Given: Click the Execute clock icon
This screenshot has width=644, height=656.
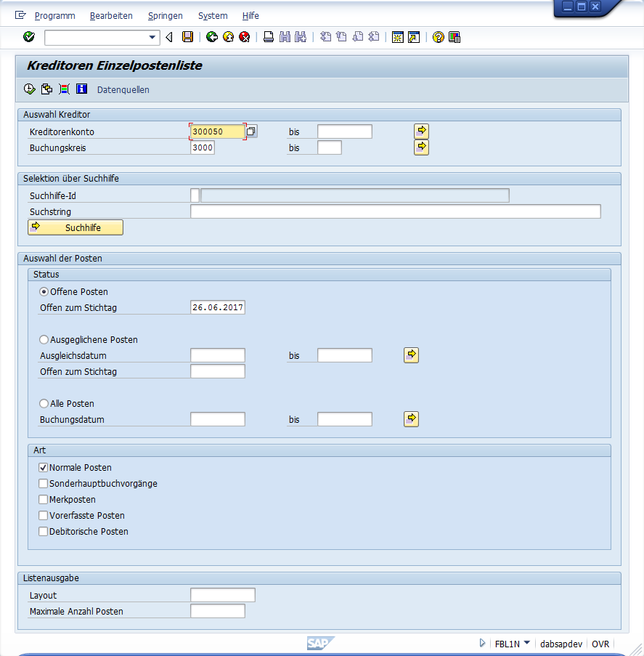Looking at the screenshot, I should pos(29,89).
